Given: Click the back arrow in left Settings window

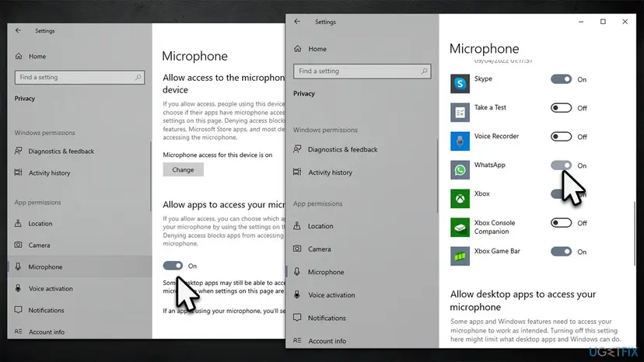Looking at the screenshot, I should (18, 30).
